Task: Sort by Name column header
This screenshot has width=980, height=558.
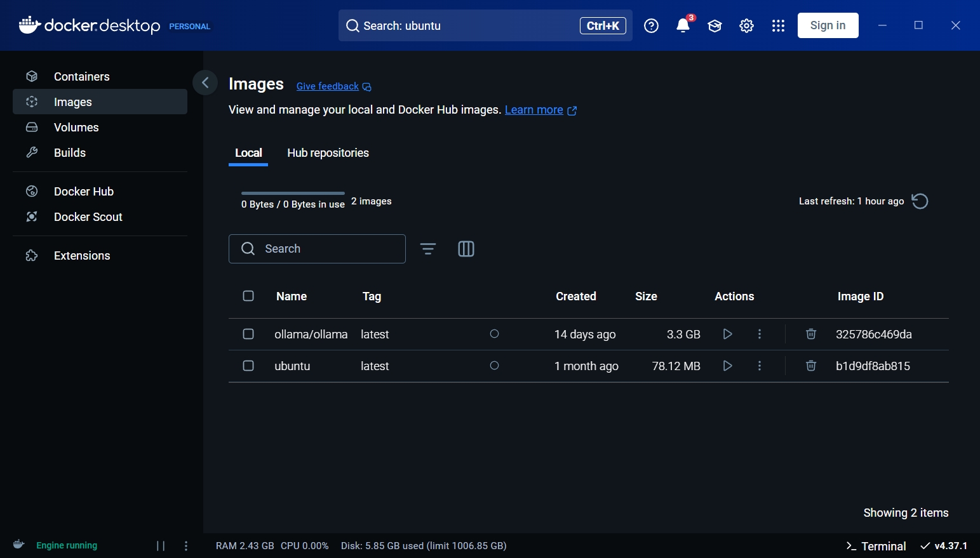Action: coord(292,296)
